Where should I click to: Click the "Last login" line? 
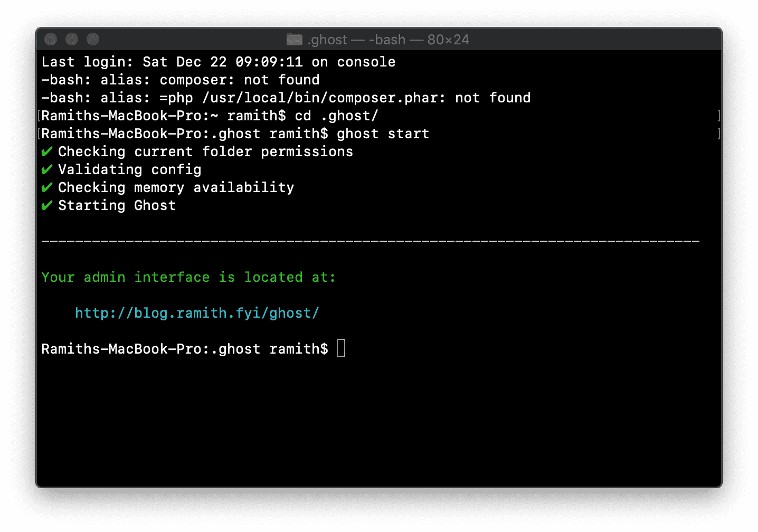pos(218,62)
